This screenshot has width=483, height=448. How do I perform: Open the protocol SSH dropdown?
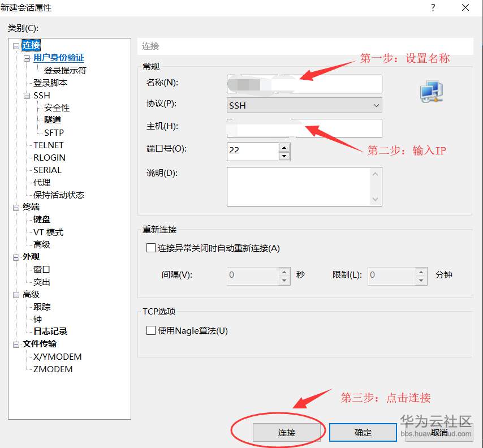(x=304, y=105)
